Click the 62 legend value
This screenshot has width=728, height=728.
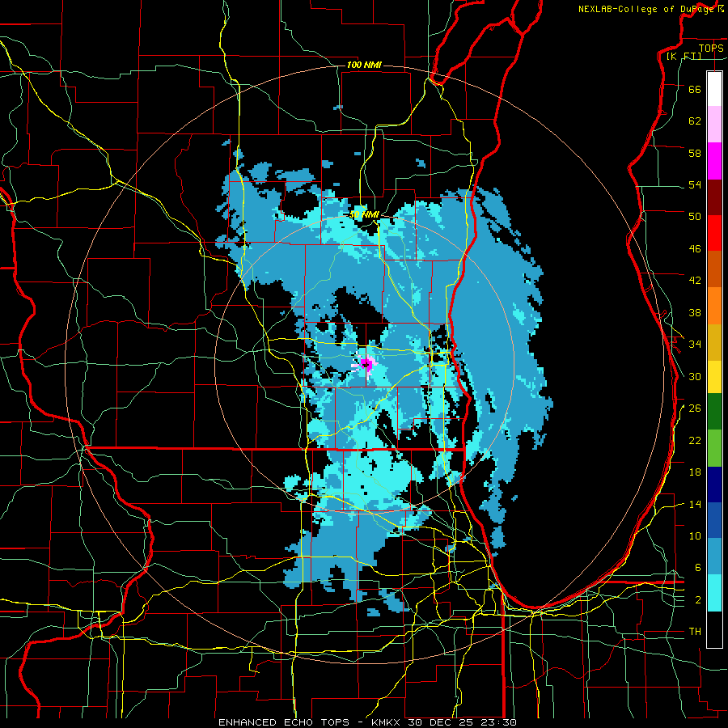pos(695,121)
